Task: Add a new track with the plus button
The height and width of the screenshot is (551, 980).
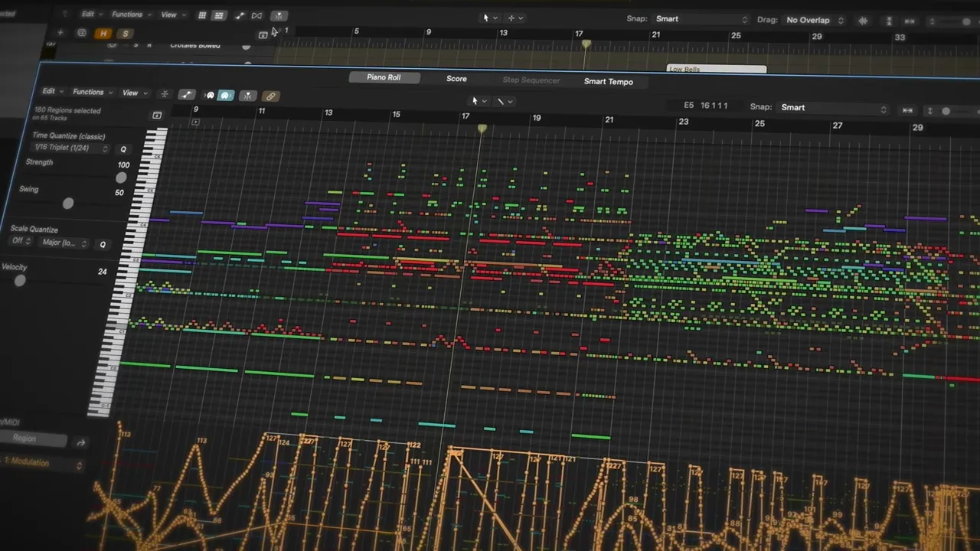Action: [60, 32]
